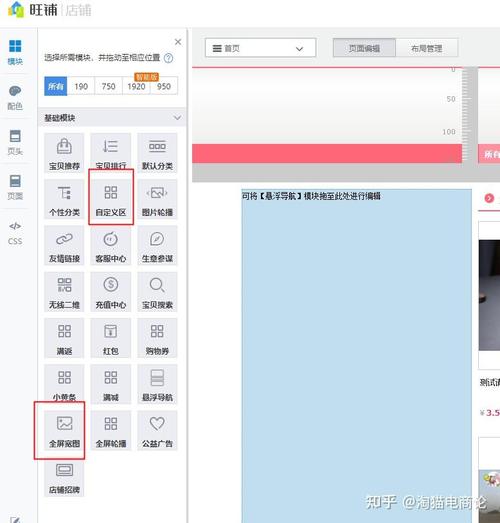The image size is (500, 523).
Task: Switch to 布局管理 mode
Action: click(427, 48)
